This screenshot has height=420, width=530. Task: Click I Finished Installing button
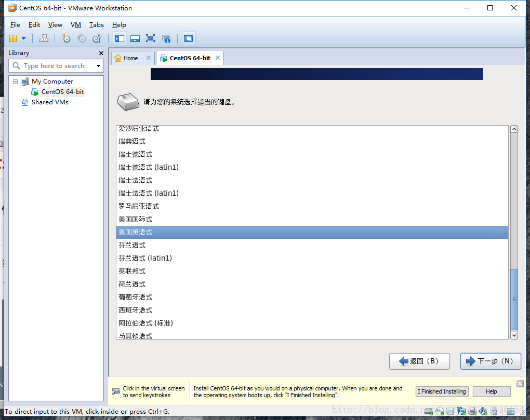click(442, 391)
